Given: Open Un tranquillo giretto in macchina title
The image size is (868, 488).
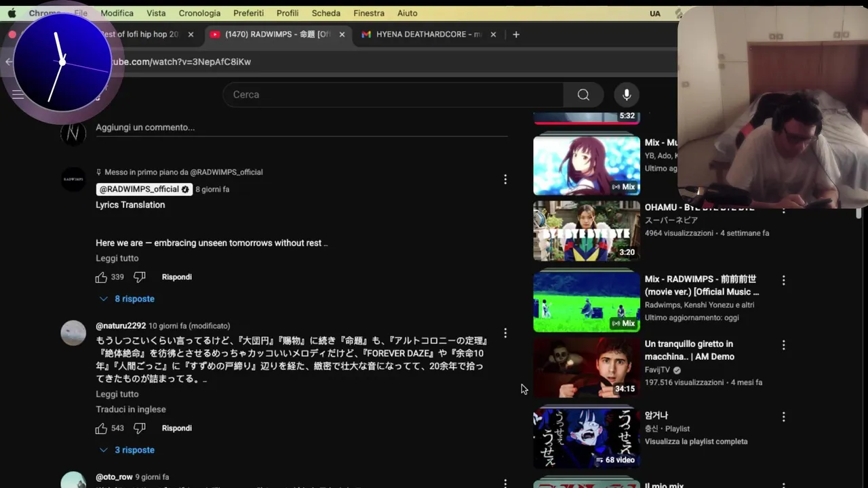Looking at the screenshot, I should click(x=690, y=350).
